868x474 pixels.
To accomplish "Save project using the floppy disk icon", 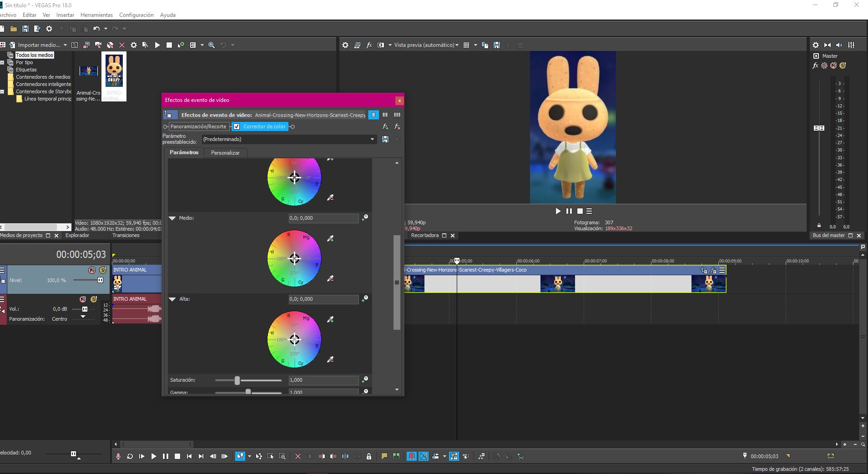I will coord(25,29).
